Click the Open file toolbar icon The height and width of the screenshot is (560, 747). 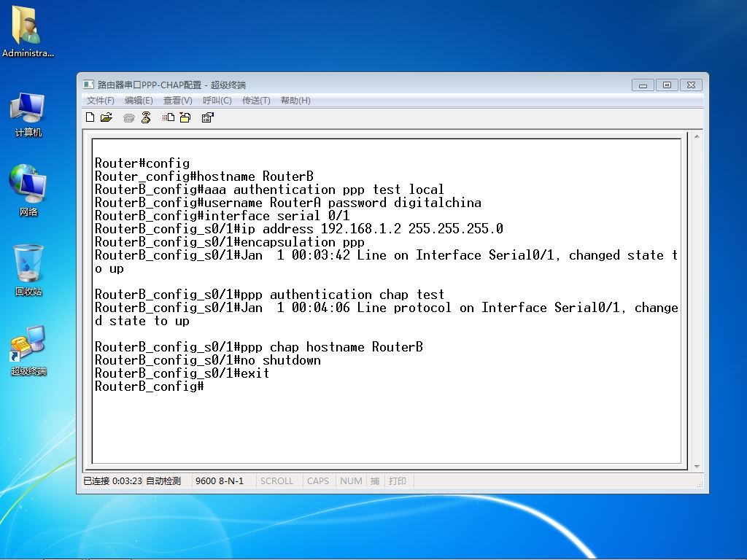click(x=107, y=117)
